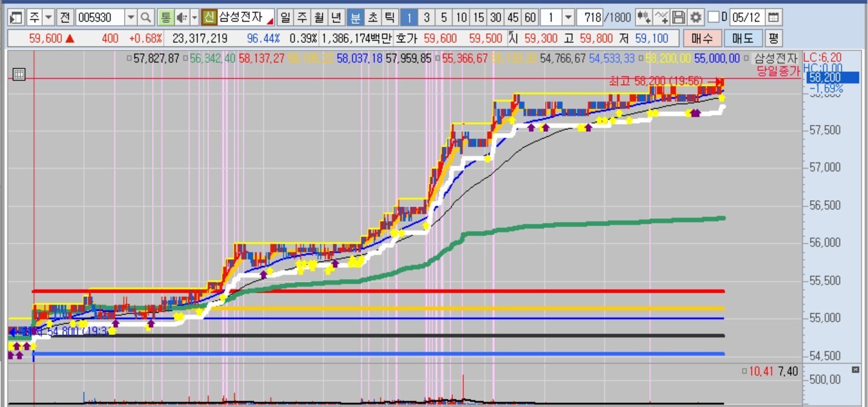The image size is (868, 407).
Task: Select the 15-minute interval button
Action: coord(478,17)
